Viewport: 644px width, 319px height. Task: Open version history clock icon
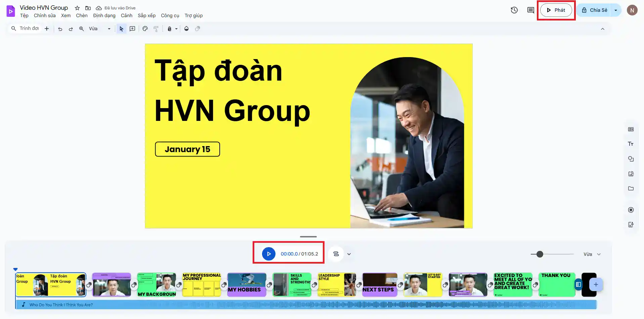point(514,10)
